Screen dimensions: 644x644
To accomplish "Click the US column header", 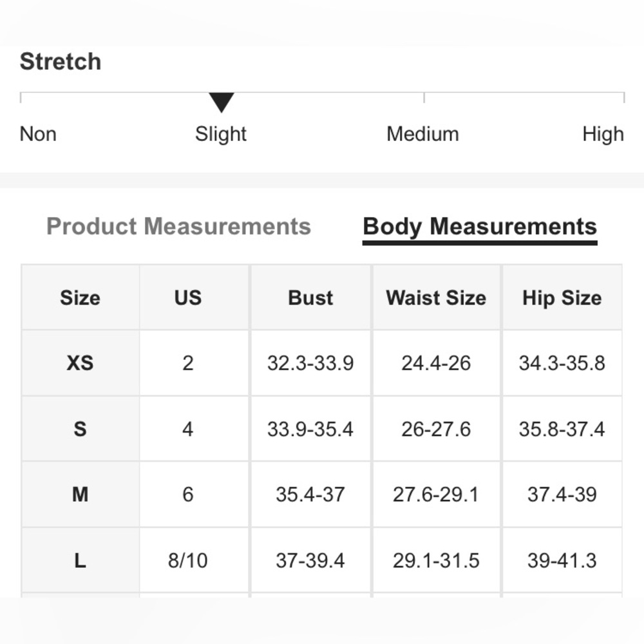I will 187,298.
